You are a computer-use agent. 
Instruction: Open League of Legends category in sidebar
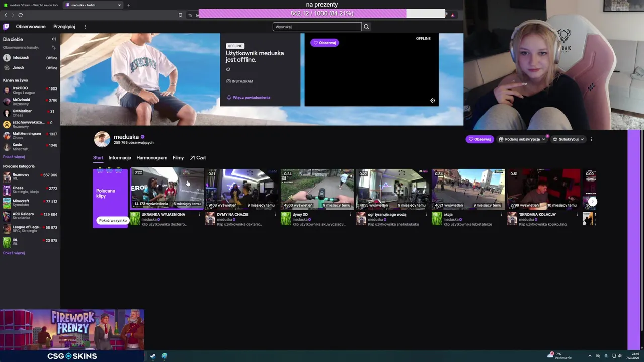[30, 229]
